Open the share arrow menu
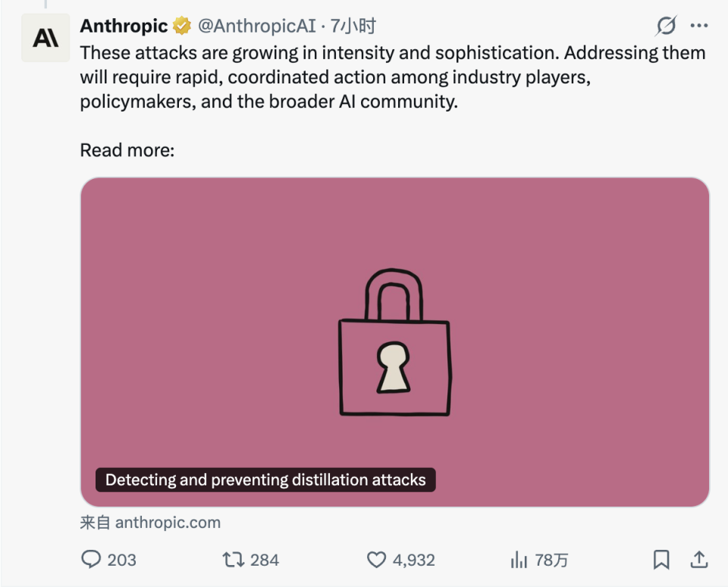The width and height of the screenshot is (728, 587). pos(698,560)
